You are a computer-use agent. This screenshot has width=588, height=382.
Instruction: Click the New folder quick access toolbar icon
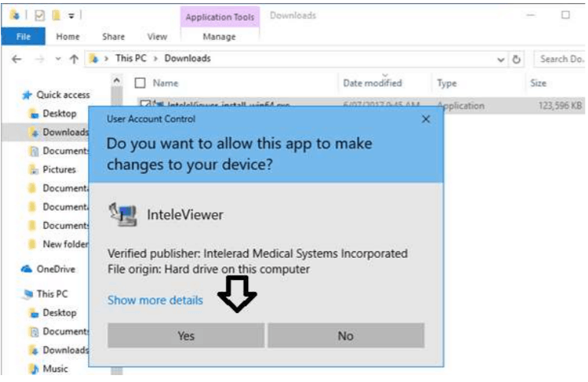pos(56,15)
